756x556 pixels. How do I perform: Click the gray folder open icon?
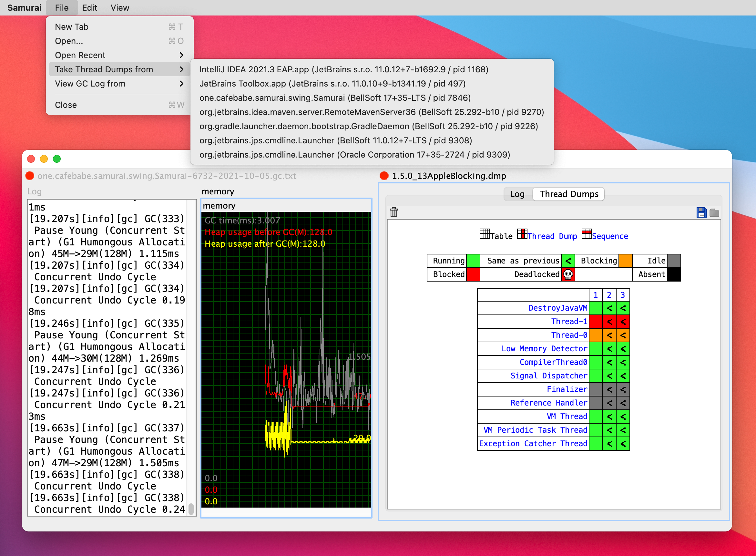714,213
